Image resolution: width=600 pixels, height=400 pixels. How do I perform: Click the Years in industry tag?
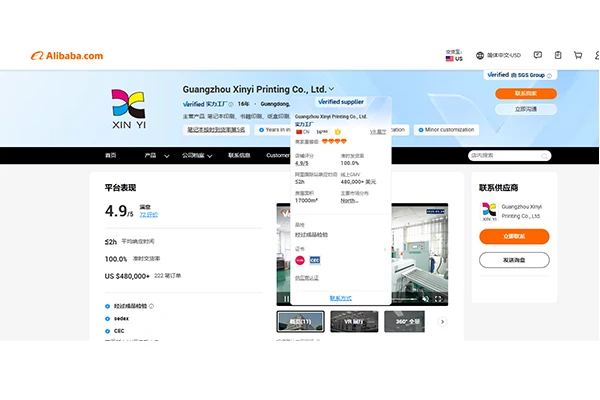pos(274,130)
